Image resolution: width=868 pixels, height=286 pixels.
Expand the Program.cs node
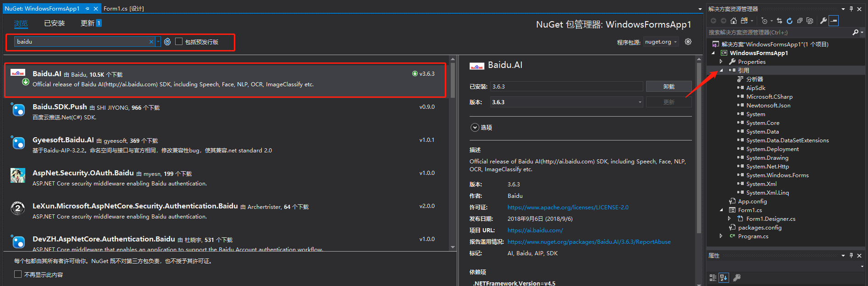721,236
